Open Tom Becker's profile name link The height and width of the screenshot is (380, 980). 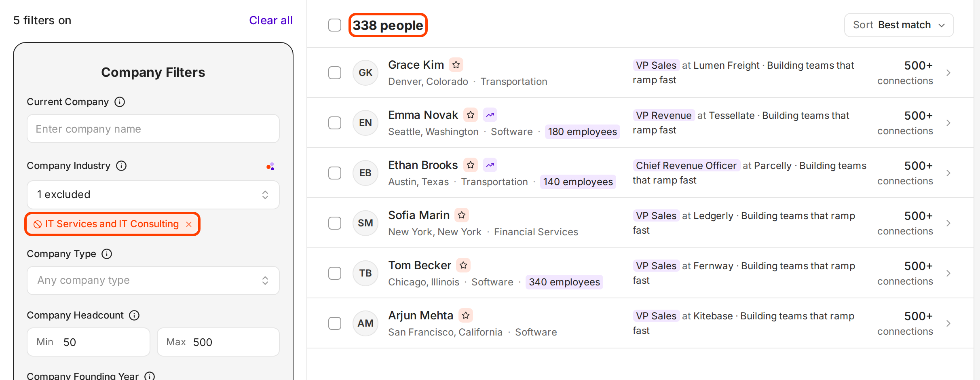420,265
